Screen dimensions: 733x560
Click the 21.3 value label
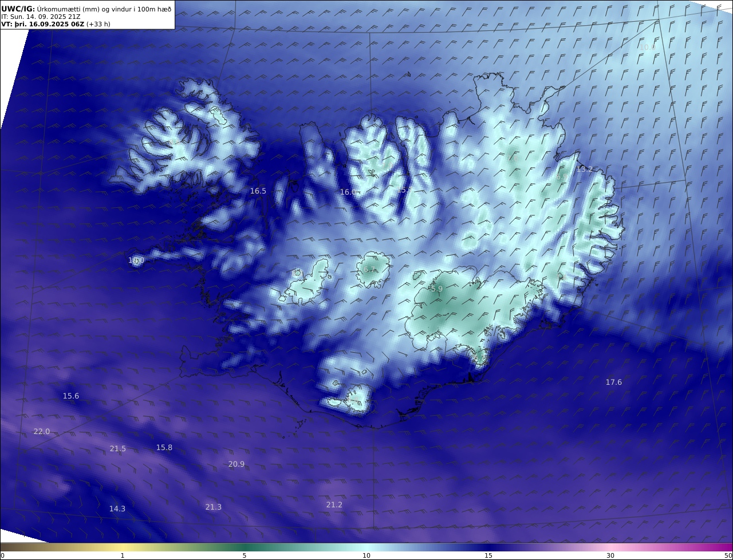214,507
